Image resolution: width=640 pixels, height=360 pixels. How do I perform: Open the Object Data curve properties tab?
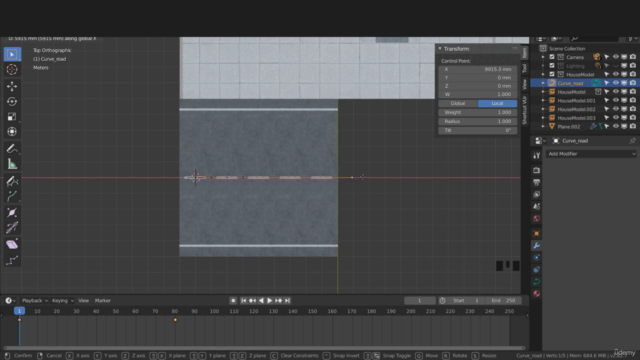coord(537,282)
